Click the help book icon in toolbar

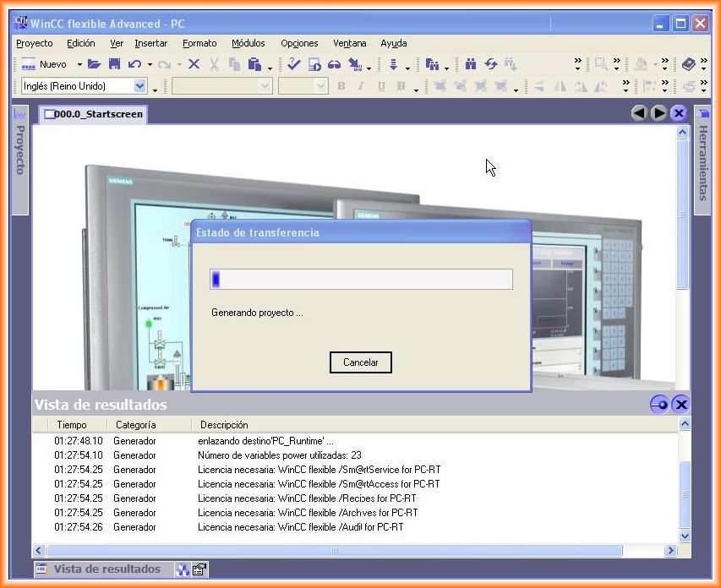pos(688,64)
